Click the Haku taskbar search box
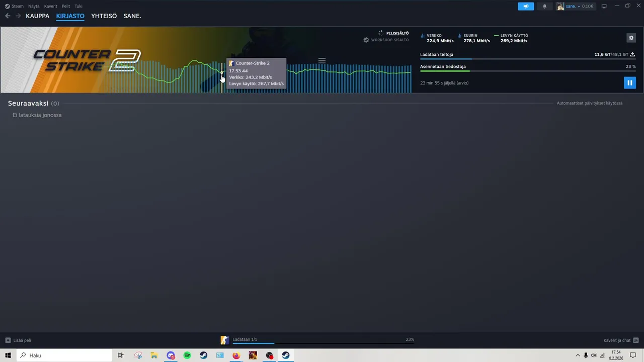Viewport: 644px width, 362px height. point(64,355)
